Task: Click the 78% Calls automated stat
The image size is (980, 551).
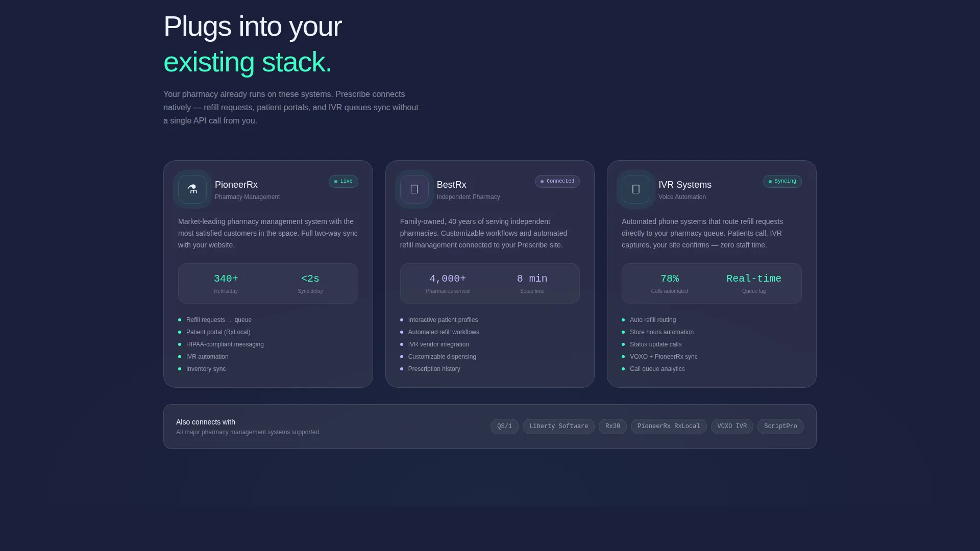Action: point(670,284)
